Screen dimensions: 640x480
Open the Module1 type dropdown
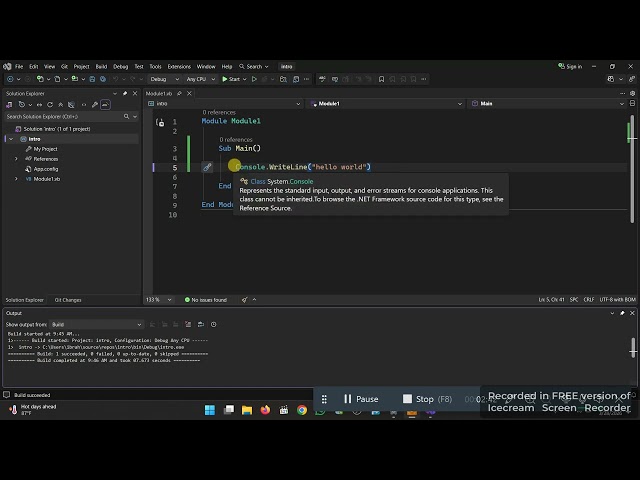tap(386, 104)
